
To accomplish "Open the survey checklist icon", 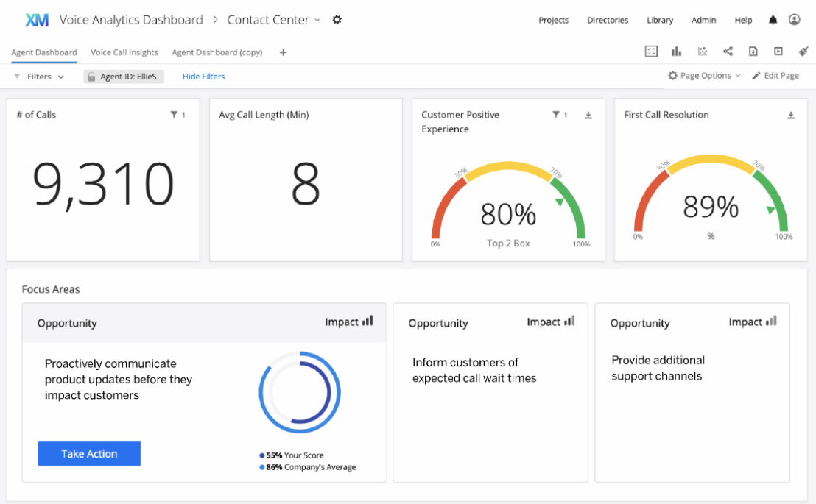I will click(x=651, y=52).
